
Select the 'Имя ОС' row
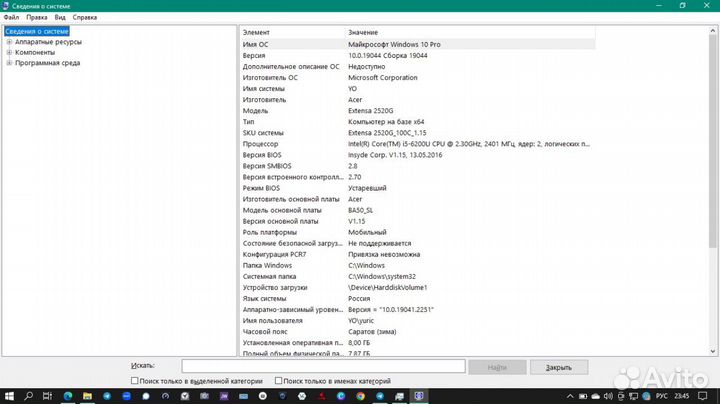tap(417, 45)
